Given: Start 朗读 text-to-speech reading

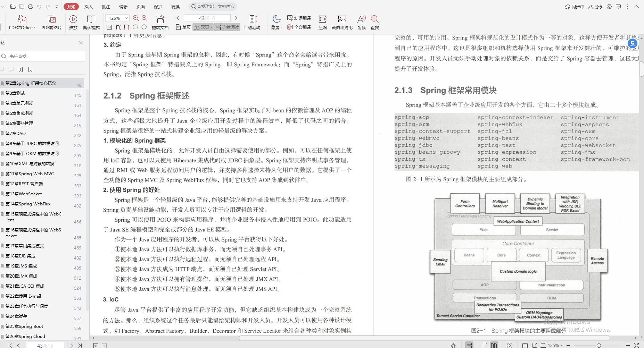Looking at the screenshot, I should pos(361,22).
